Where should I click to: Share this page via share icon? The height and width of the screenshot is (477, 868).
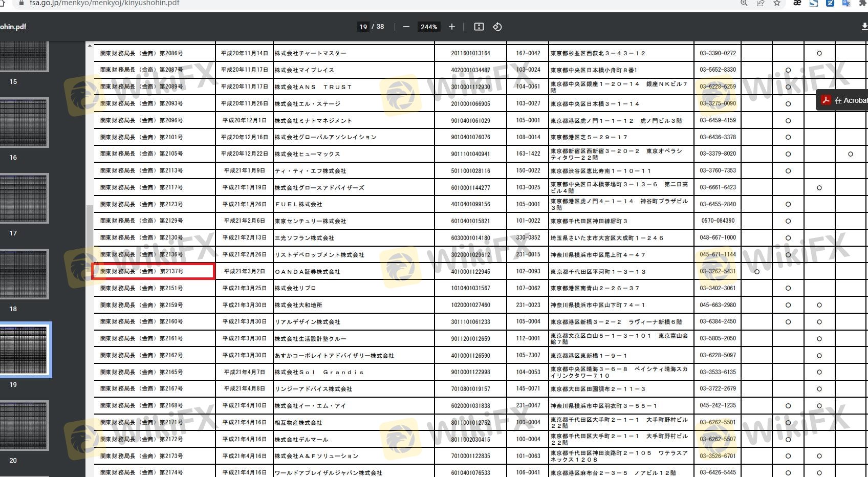[x=761, y=3]
